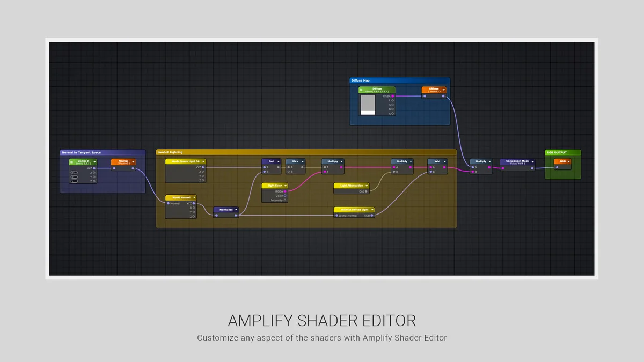The image size is (644, 362).
Task: Expand the Dot node dropdown arrow
Action: [279, 161]
